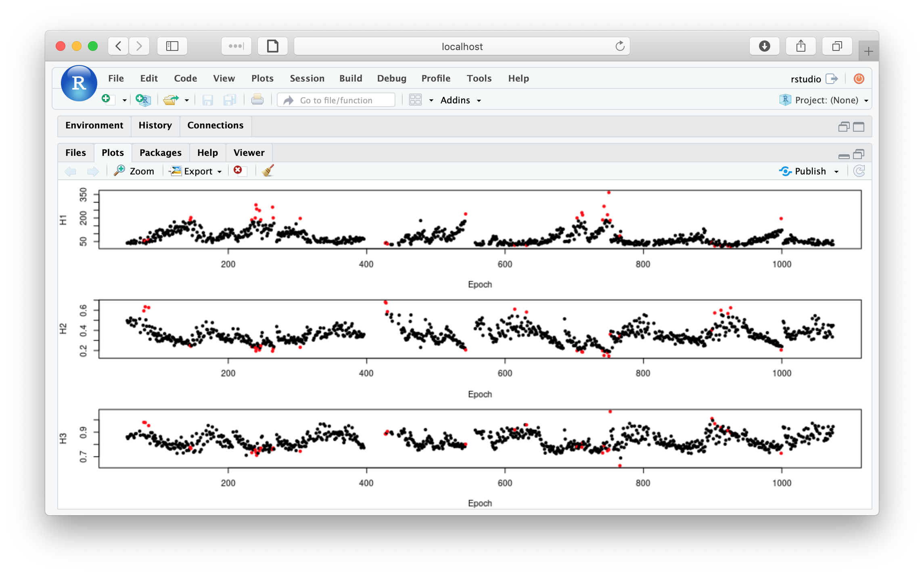This screenshot has height=575, width=924.
Task: Click the quit session power icon
Action: [859, 79]
